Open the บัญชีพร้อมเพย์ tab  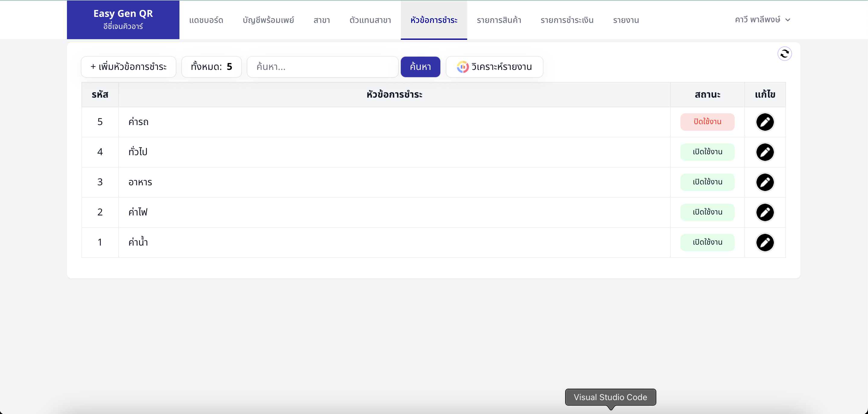point(268,20)
